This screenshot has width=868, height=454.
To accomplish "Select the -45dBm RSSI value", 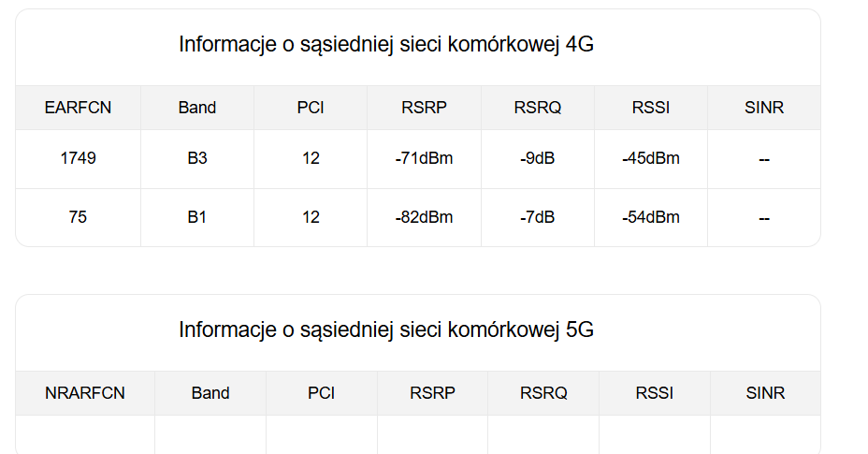I will (650, 158).
